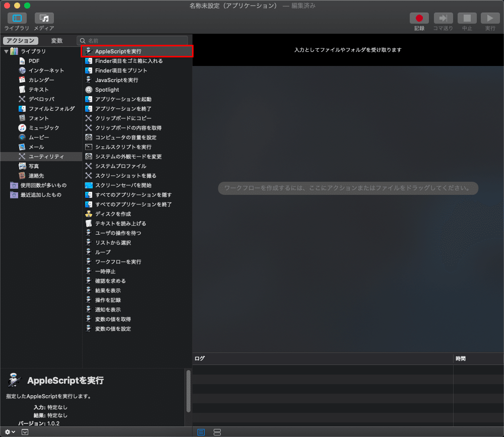Run the workflow with 実行 button
This screenshot has width=504, height=437.
490,18
